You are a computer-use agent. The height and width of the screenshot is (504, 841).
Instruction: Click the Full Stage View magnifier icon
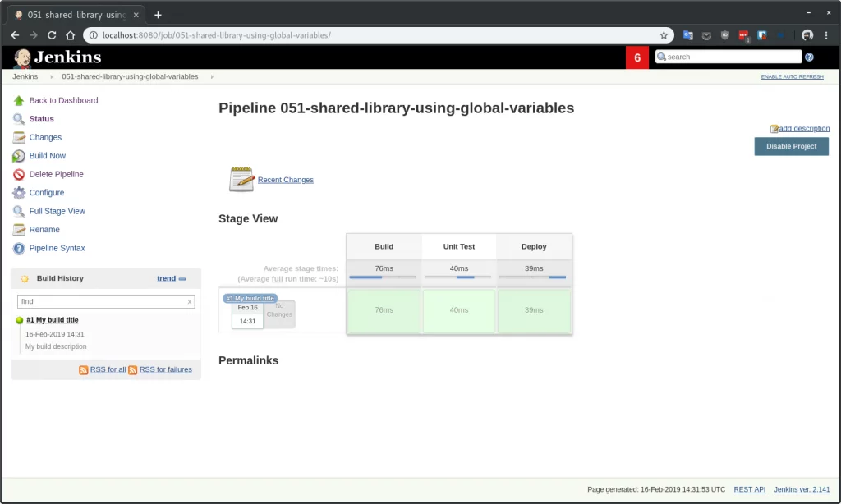19,211
